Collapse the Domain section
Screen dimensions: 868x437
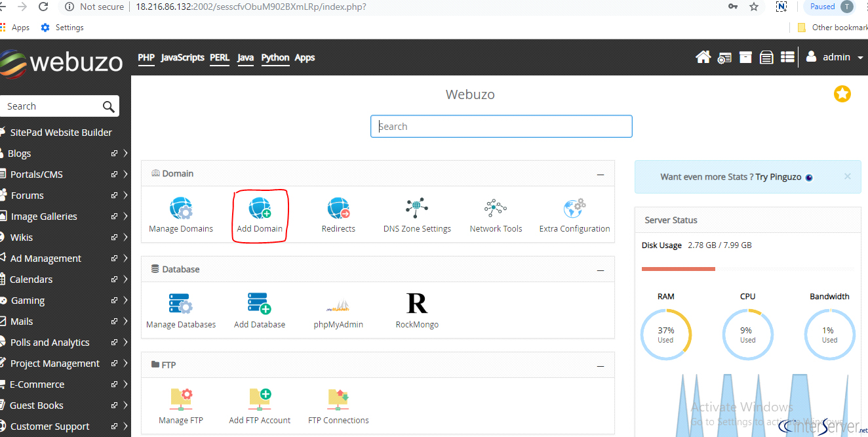coord(601,175)
